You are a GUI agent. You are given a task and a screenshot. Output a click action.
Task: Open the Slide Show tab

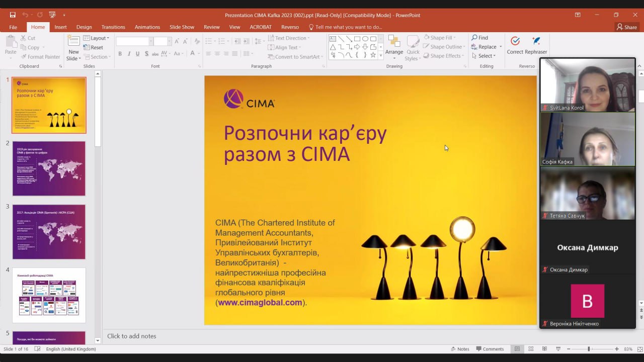point(182,27)
